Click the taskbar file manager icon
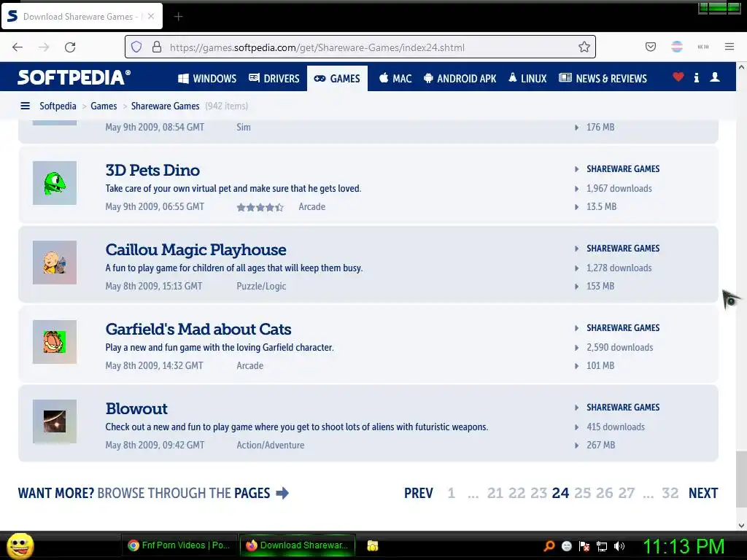The image size is (747, 560). coord(373,545)
